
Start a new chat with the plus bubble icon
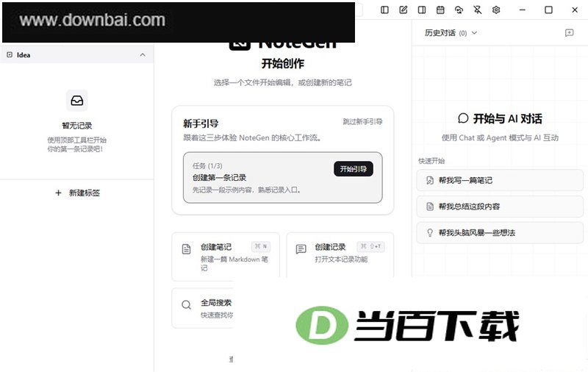coord(569,33)
